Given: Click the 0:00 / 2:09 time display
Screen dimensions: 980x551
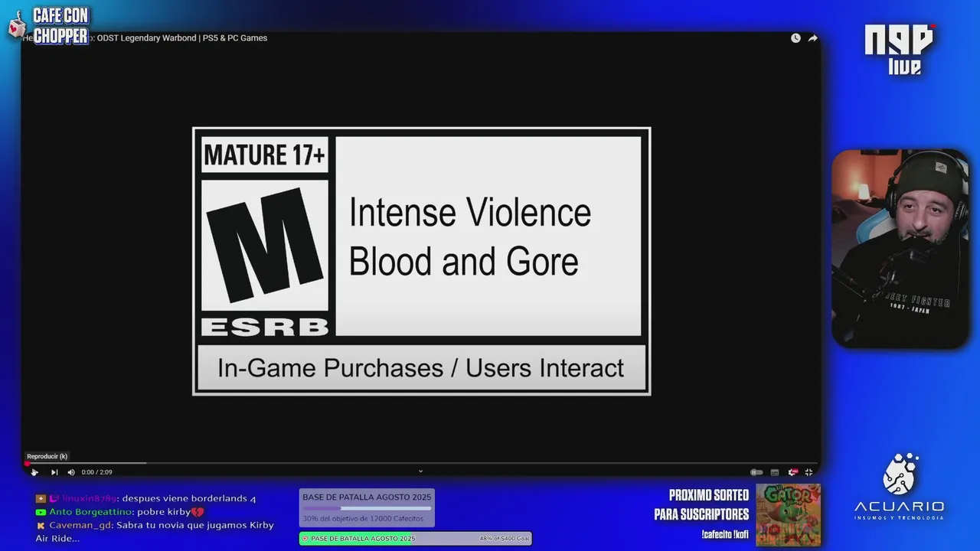Looking at the screenshot, I should 96,472.
